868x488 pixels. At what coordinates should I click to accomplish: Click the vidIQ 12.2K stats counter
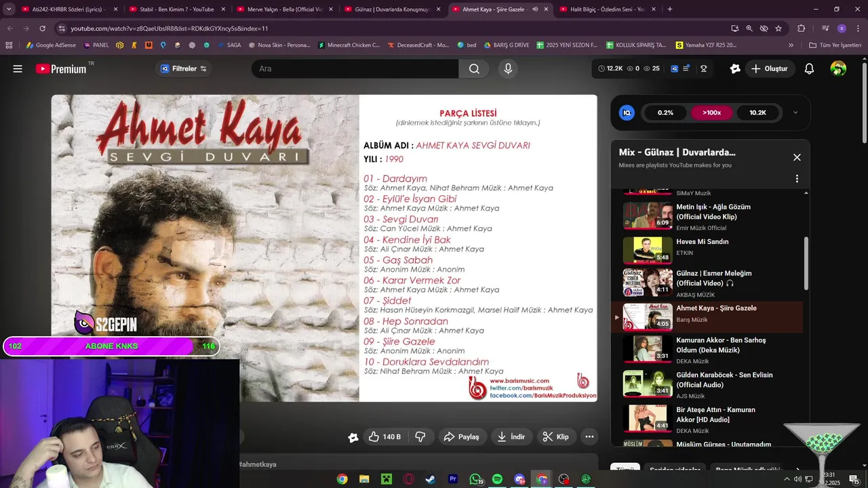pyautogui.click(x=610, y=68)
